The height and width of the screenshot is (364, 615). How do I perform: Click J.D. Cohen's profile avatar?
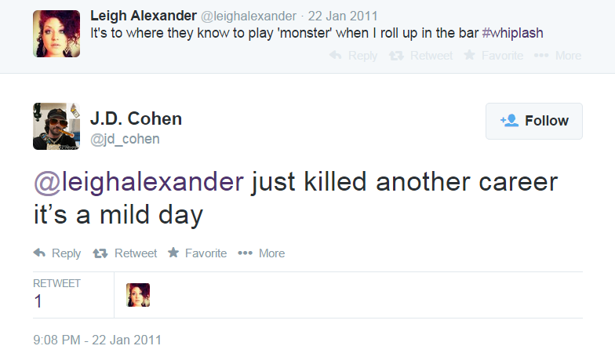coord(56,126)
